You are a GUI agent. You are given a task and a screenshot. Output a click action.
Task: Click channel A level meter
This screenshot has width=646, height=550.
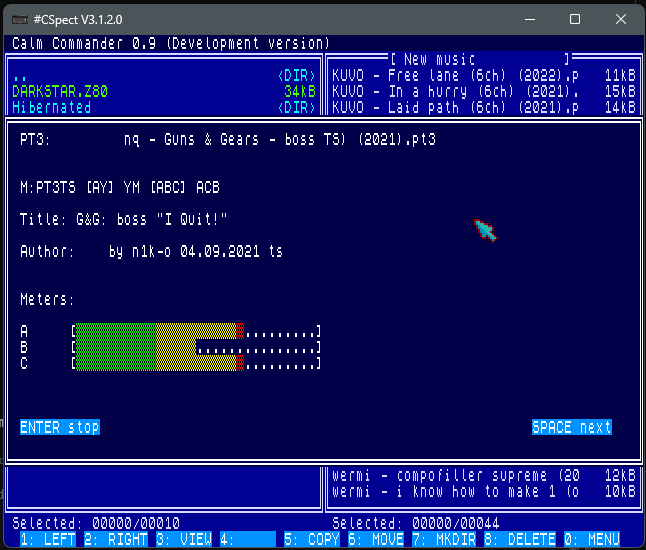coord(196,331)
